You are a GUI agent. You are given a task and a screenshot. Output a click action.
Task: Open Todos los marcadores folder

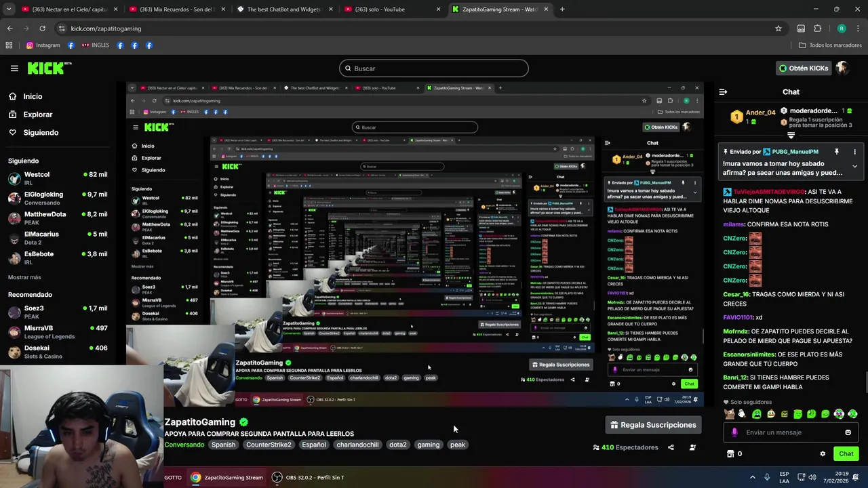click(x=830, y=45)
